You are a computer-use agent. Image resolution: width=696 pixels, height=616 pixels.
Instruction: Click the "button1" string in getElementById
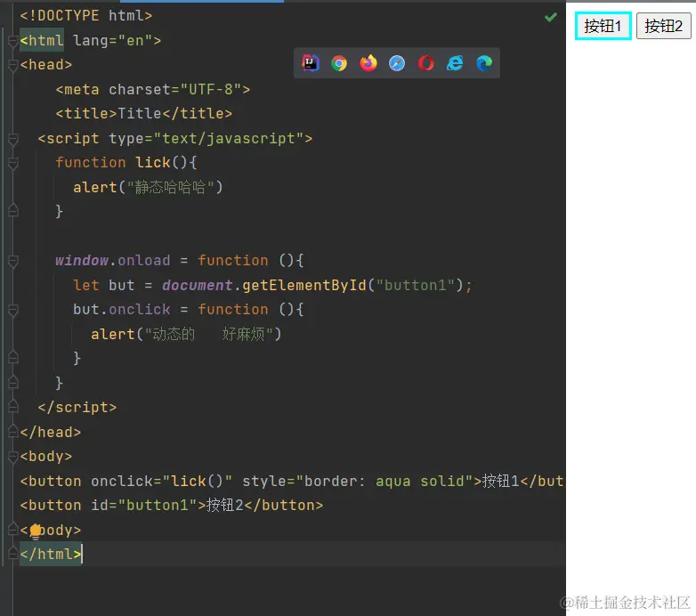pos(416,285)
